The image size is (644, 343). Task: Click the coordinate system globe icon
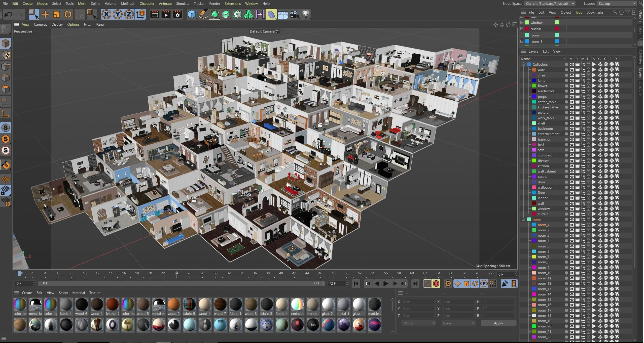[x=141, y=14]
